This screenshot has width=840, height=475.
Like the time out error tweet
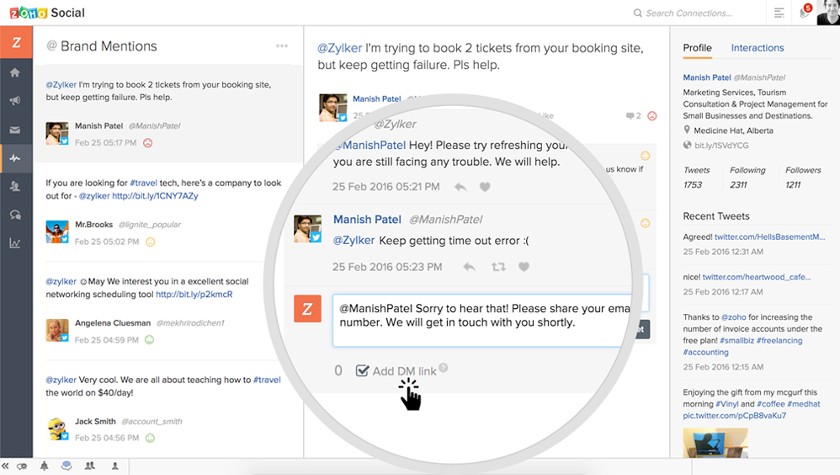pos(524,267)
